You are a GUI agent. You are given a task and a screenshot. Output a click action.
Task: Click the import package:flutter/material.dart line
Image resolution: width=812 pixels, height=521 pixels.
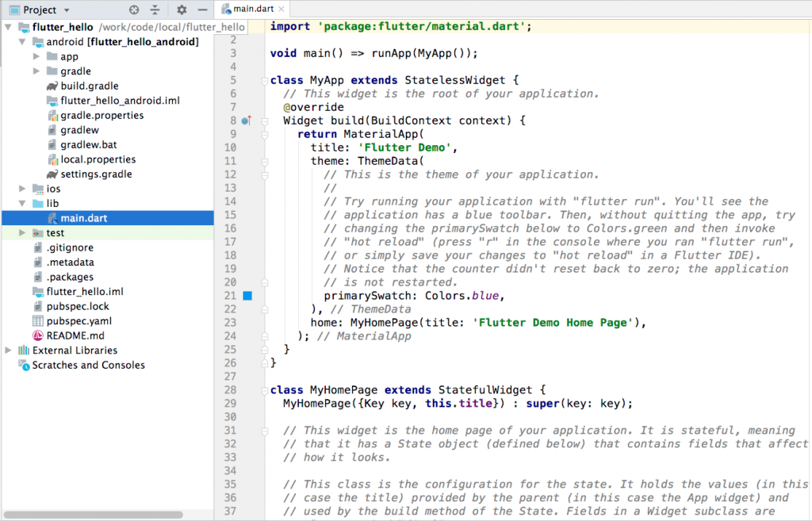click(400, 26)
